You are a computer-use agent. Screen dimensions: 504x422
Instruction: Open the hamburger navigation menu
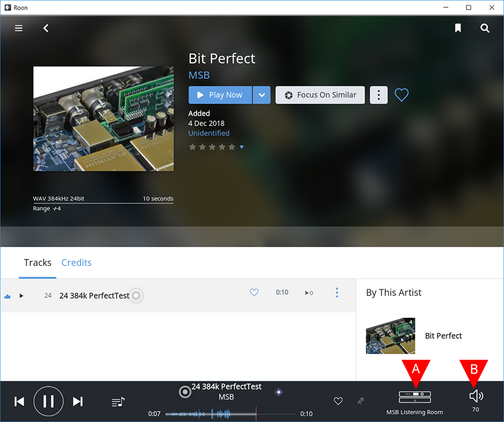(19, 28)
